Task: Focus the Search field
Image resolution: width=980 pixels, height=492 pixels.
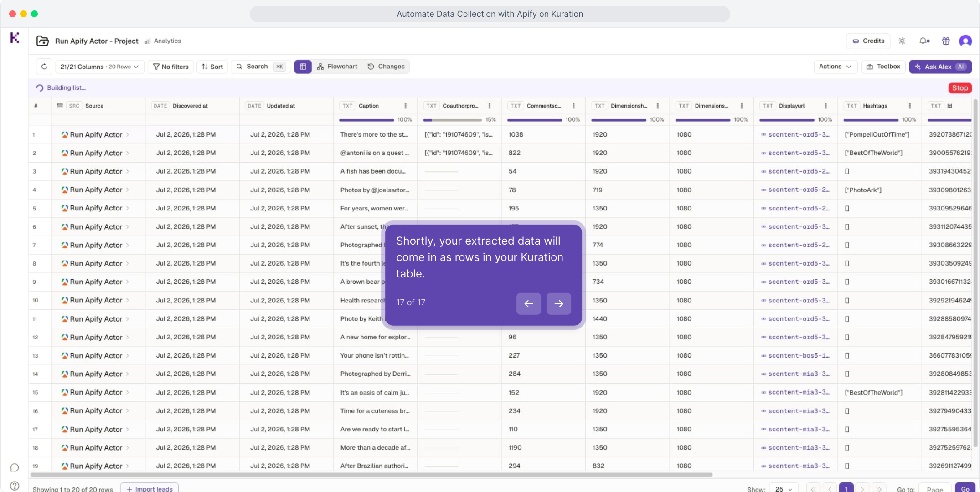Action: click(261, 67)
